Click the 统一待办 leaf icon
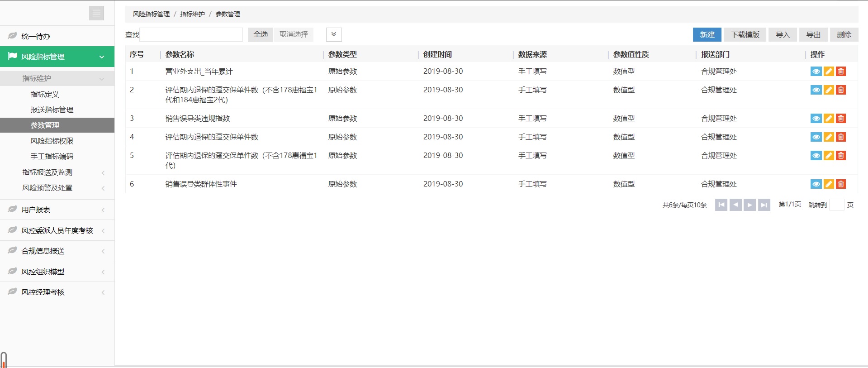This screenshot has width=868, height=368. tap(12, 35)
